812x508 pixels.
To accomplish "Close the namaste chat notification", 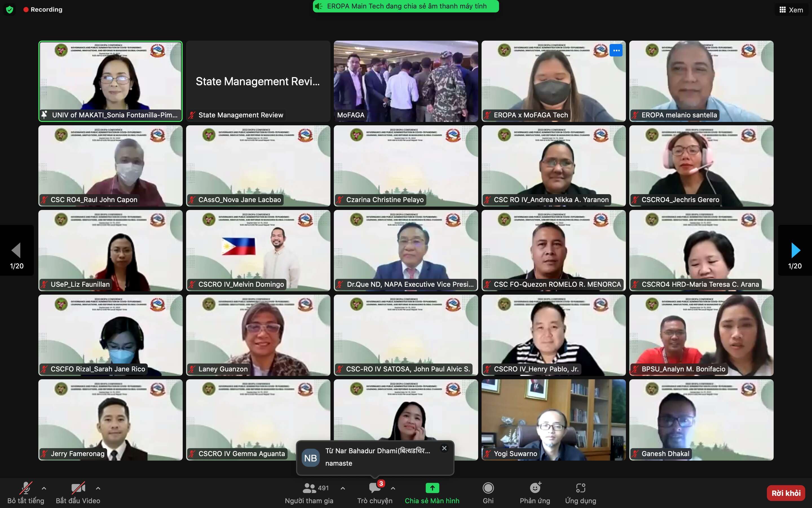I will click(444, 448).
